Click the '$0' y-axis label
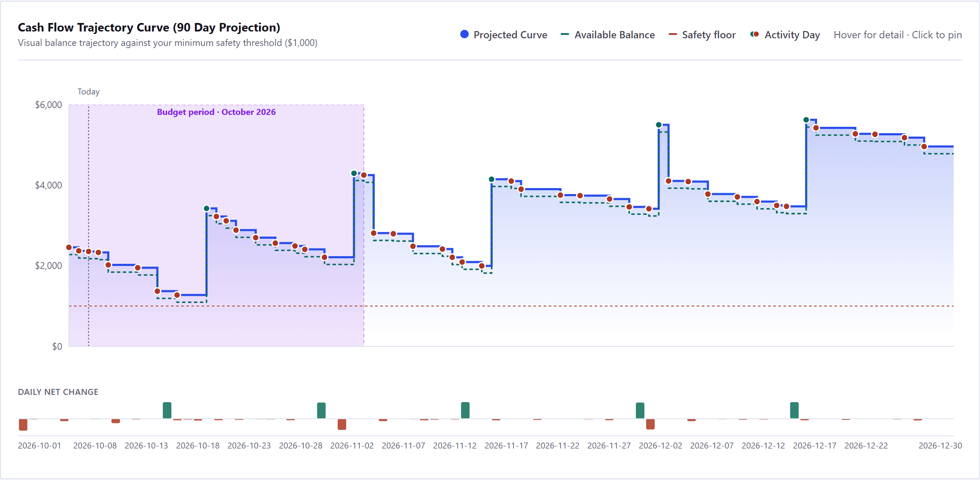Image resolution: width=980 pixels, height=480 pixels. (57, 346)
